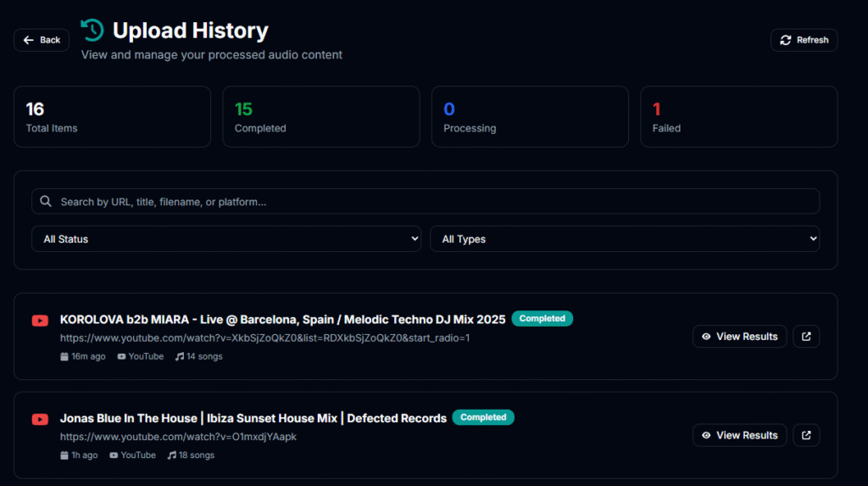
Task: Focus the search by URL field
Action: point(426,201)
